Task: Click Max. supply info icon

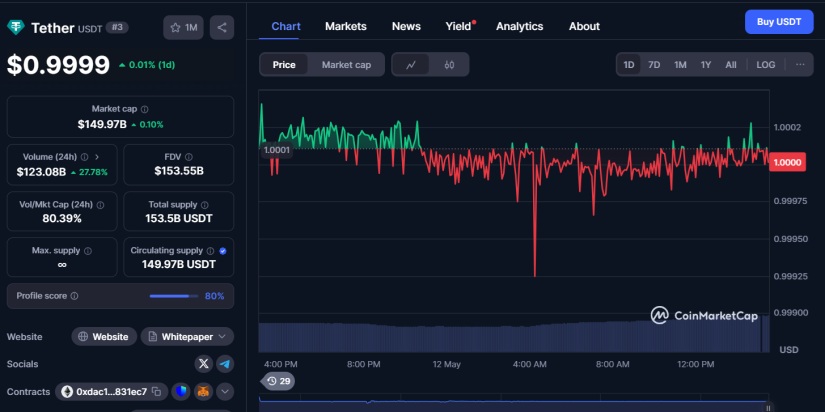Action: (x=88, y=251)
